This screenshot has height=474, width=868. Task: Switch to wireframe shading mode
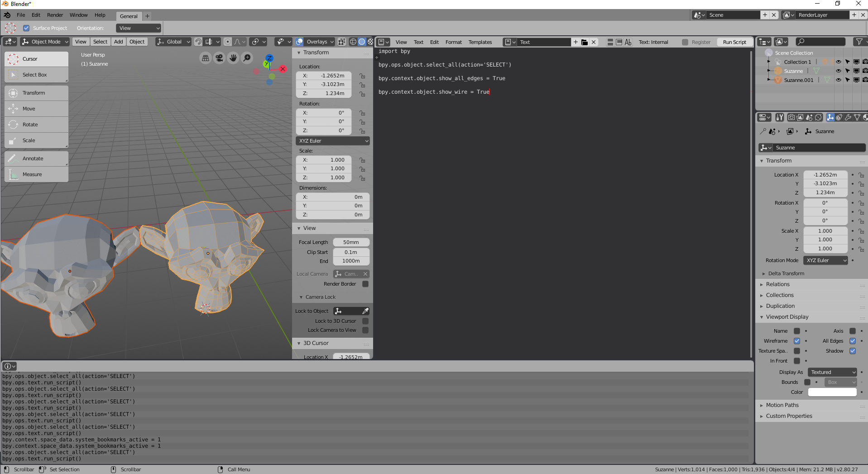pyautogui.click(x=353, y=42)
